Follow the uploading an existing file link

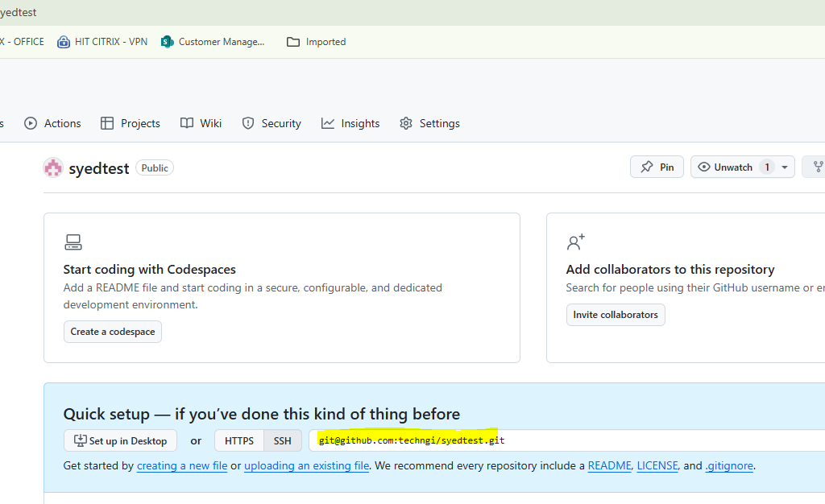(x=307, y=465)
